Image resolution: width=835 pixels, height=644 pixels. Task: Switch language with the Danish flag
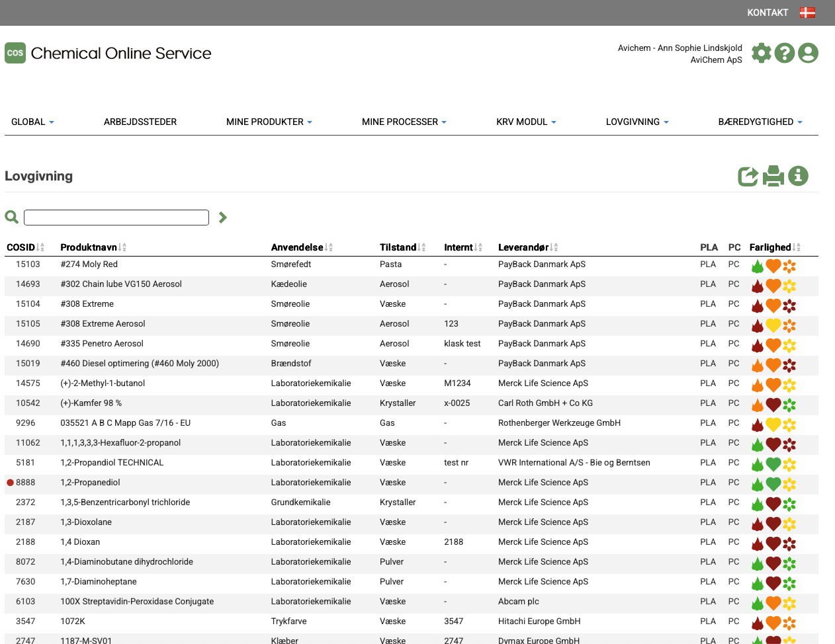[807, 13]
